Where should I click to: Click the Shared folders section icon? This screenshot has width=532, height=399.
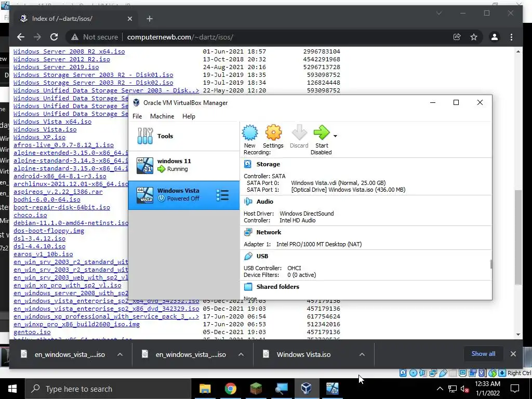pyautogui.click(x=248, y=287)
